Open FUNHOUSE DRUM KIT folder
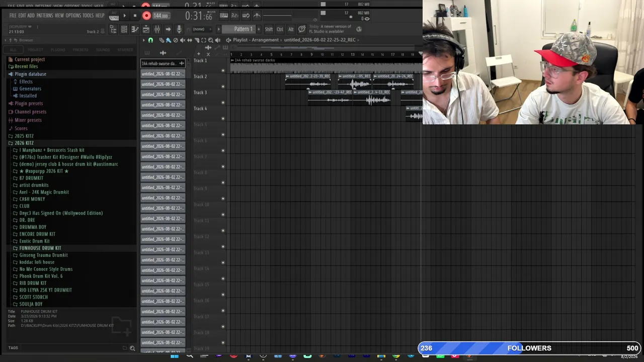Screen dimensions: 644x362 (40, 248)
